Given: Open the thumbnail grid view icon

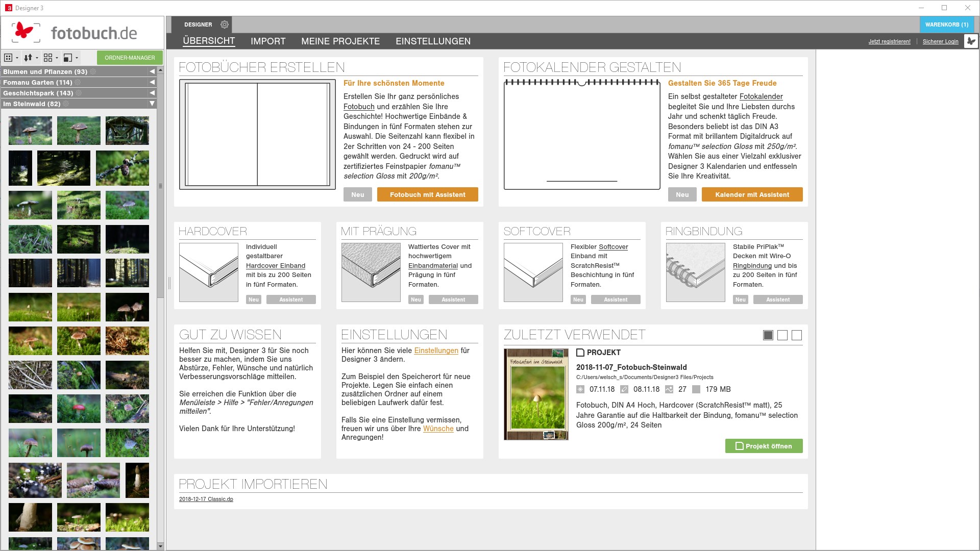Looking at the screenshot, I should pyautogui.click(x=8, y=57).
